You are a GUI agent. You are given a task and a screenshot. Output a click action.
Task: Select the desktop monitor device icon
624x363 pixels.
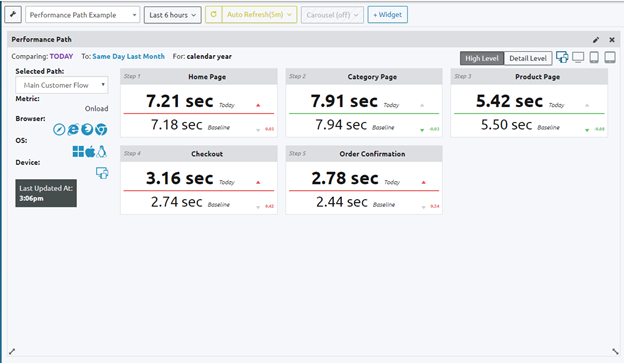[578, 57]
